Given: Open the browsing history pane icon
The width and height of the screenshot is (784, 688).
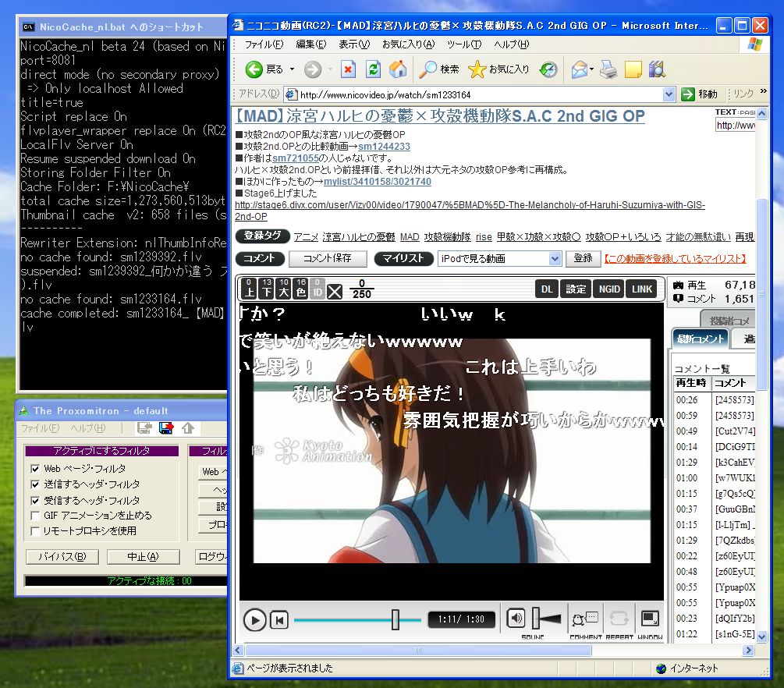Looking at the screenshot, I should (548, 69).
